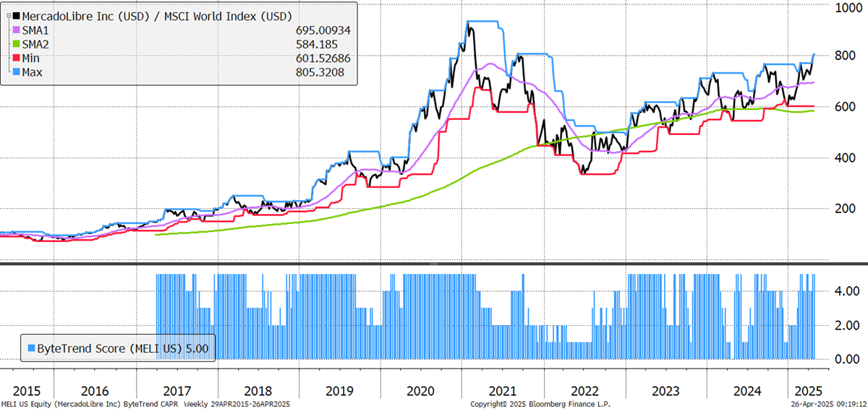The width and height of the screenshot is (868, 409).
Task: Click the blue Max legend swatch
Action: (x=17, y=72)
